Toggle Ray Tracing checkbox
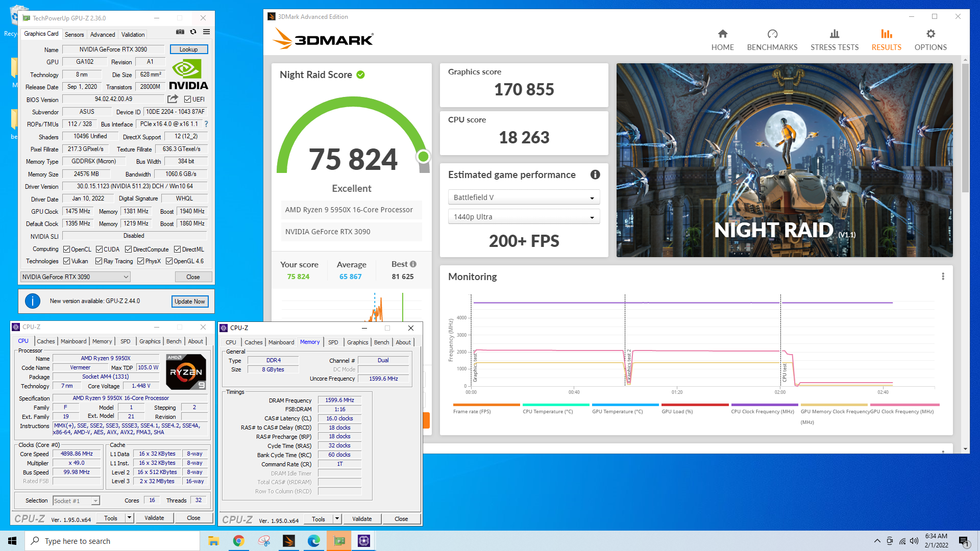This screenshot has width=980, height=551. (99, 261)
